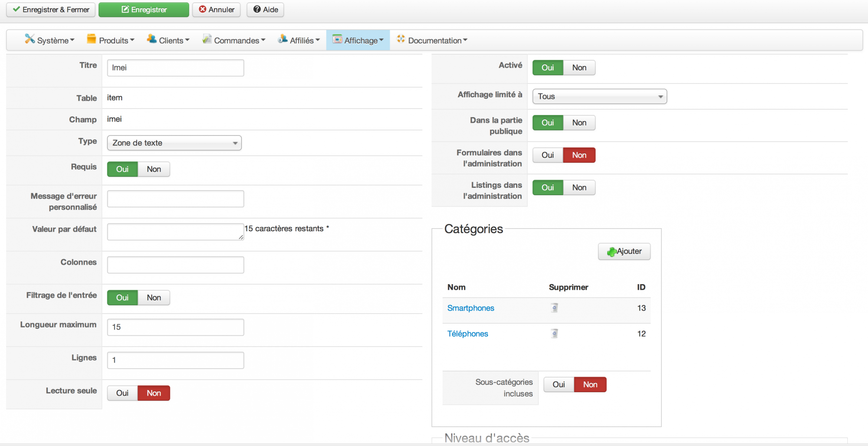Set Filtrage de l'entrée to Oui

(122, 298)
